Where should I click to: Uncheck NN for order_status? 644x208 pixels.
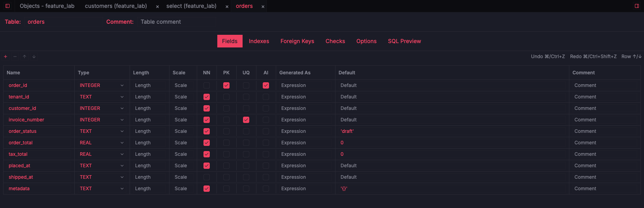(x=207, y=131)
